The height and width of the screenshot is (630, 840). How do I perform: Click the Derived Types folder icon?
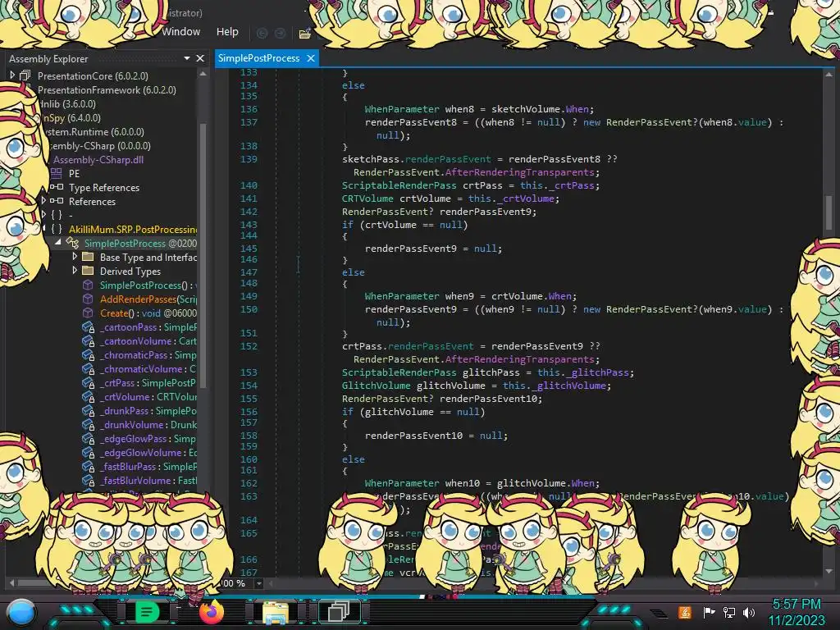pyautogui.click(x=88, y=271)
